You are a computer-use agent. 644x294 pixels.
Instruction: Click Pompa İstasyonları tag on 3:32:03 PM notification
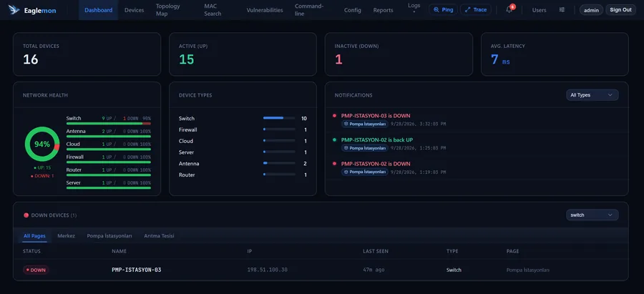click(365, 124)
